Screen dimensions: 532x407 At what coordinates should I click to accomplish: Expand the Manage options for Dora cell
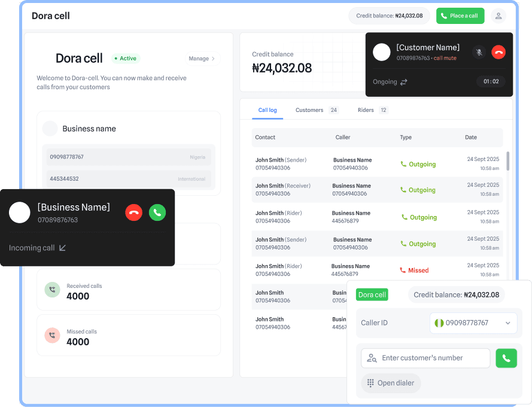click(x=202, y=59)
